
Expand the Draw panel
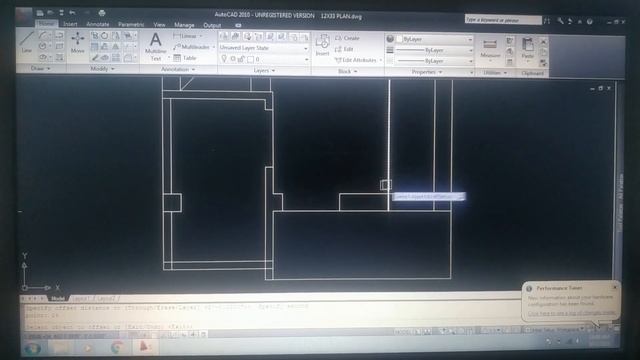[x=40, y=69]
